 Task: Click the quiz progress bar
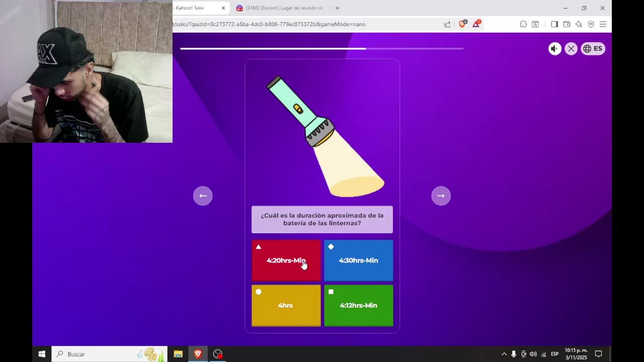point(322,49)
